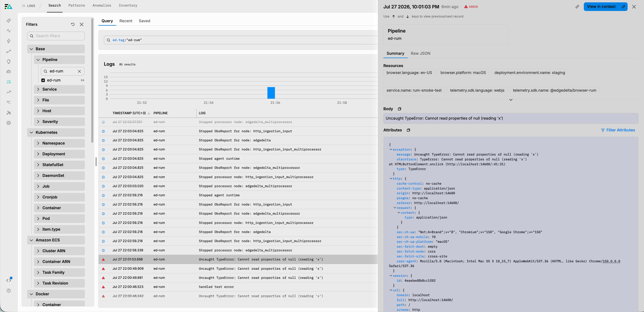Image resolution: width=644 pixels, height=312 pixels.
Task: Open the Recent queries tab
Action: pyautogui.click(x=126, y=21)
